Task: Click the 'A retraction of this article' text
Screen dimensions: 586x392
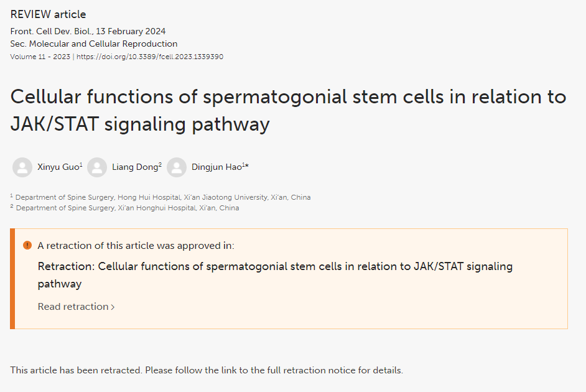Action: tap(136, 246)
